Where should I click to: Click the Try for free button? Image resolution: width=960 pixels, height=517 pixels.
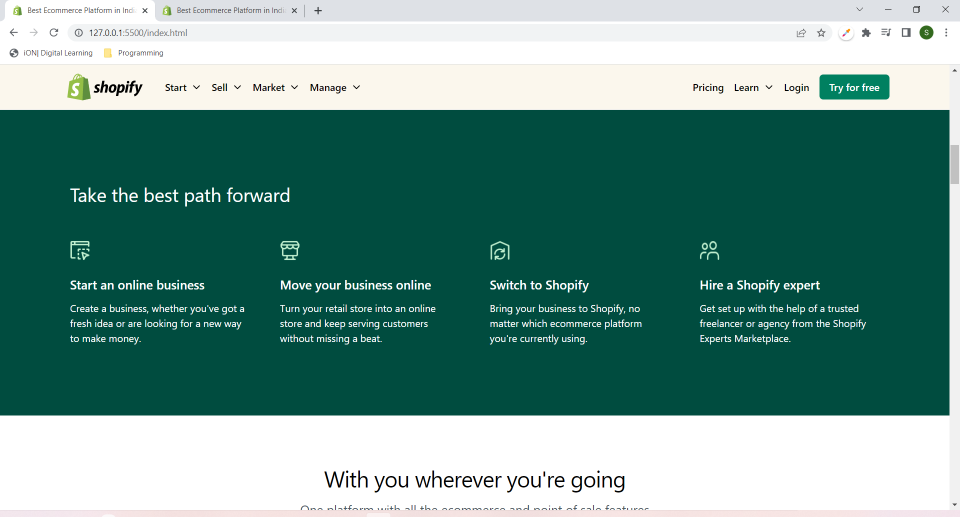pyautogui.click(x=854, y=88)
